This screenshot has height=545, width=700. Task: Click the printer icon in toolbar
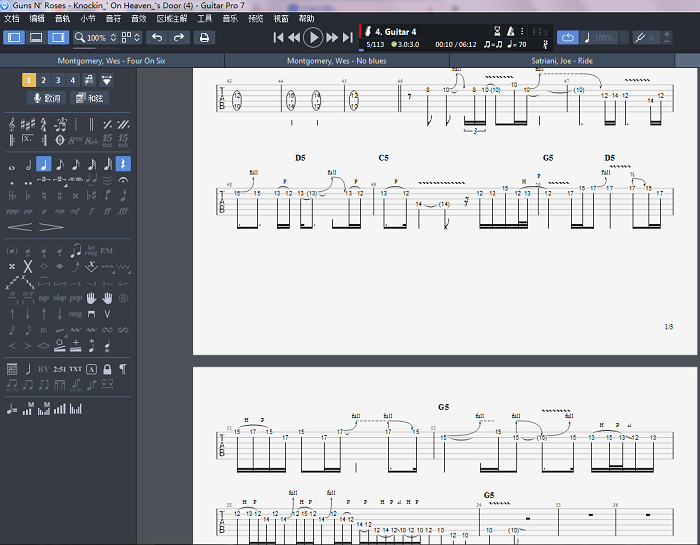tap(204, 38)
